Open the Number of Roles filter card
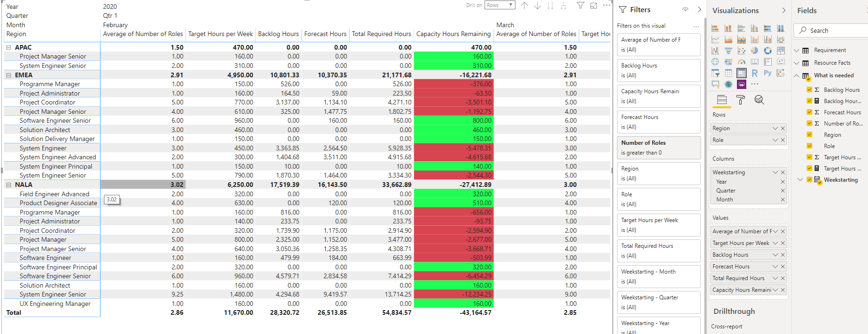868x334 pixels. tap(659, 148)
